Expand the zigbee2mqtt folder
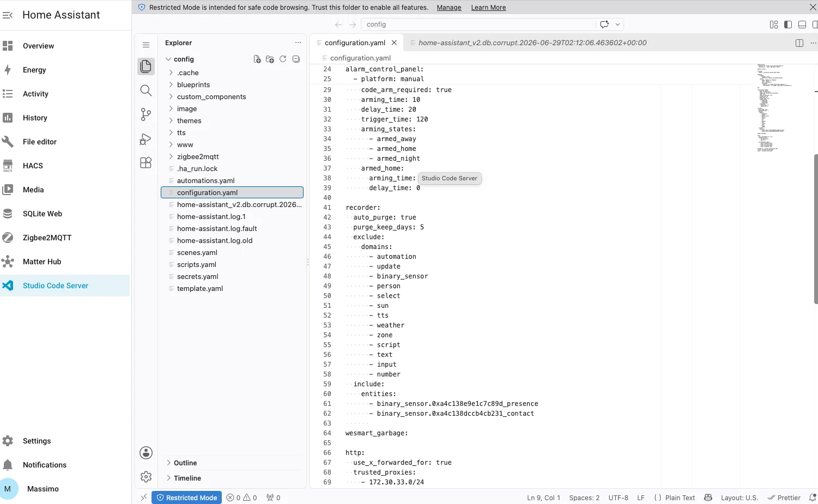The image size is (818, 504). (232, 157)
